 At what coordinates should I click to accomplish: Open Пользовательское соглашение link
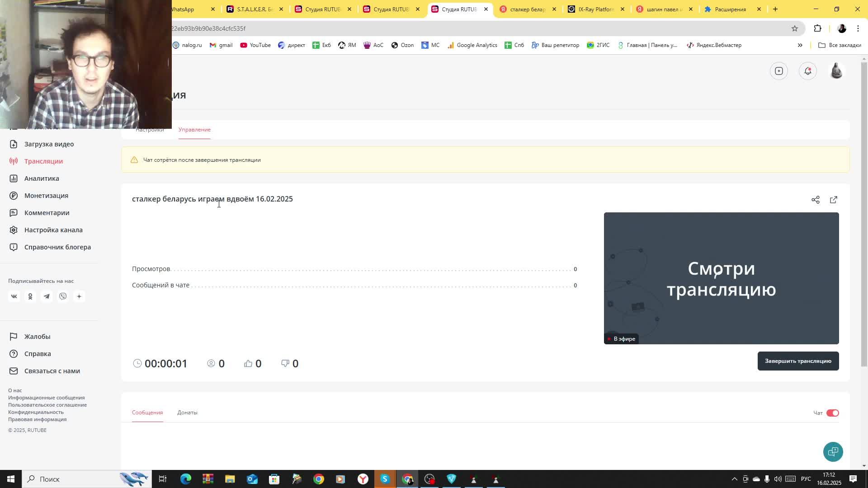(x=47, y=405)
